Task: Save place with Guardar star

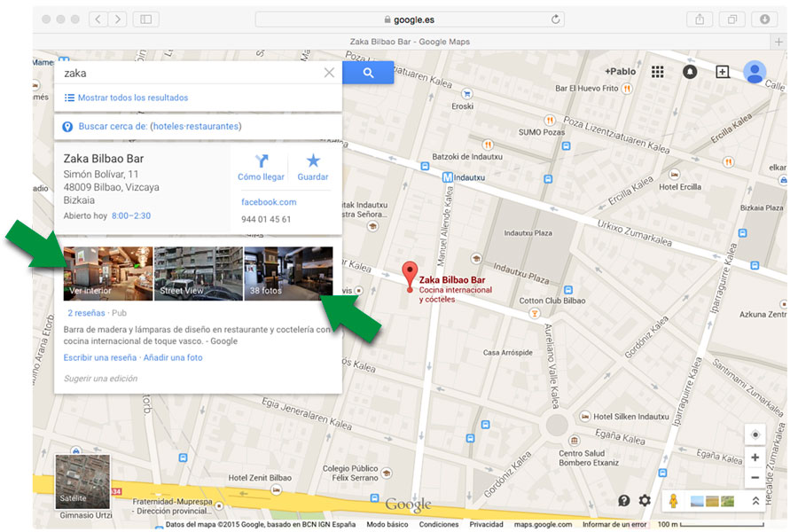Action: (x=312, y=168)
